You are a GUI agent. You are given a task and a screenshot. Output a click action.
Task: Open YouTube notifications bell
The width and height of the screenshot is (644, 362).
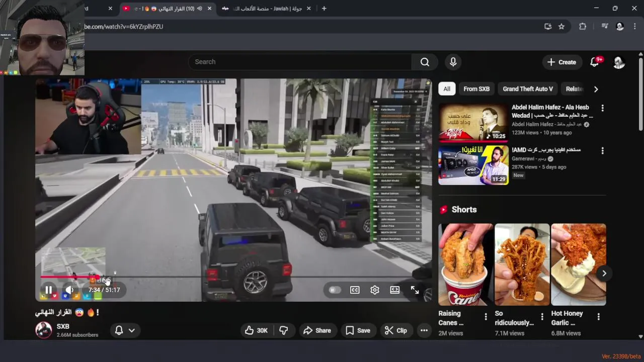point(595,62)
